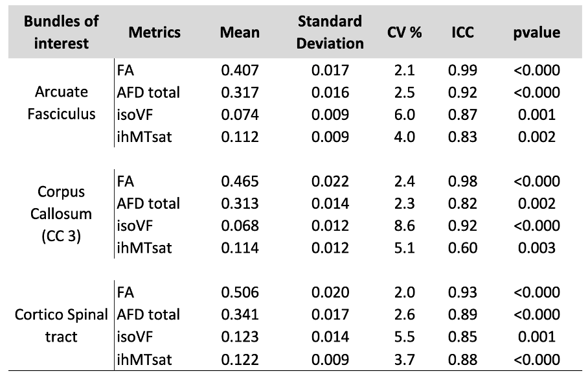
Task: Select the CV value 6.0
Action: coord(405,115)
